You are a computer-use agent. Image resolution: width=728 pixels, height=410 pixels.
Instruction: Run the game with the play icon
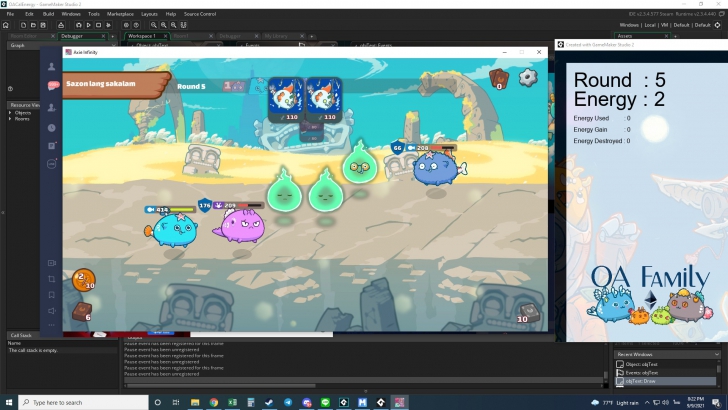pyautogui.click(x=88, y=25)
